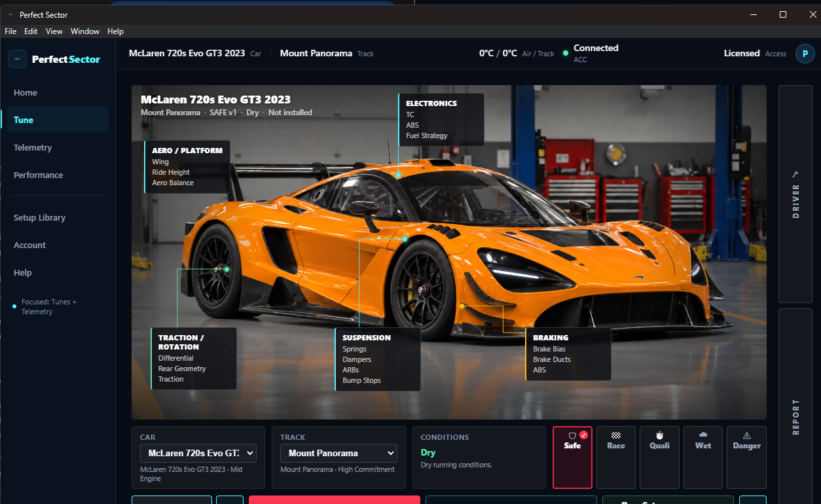
Task: Click the PerfectSector logo icon in sidebar
Action: (x=18, y=59)
